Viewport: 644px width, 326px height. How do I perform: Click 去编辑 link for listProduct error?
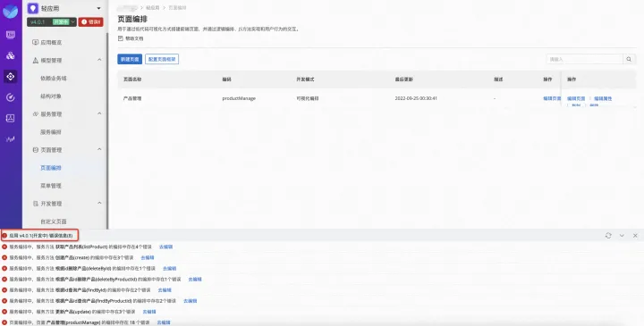[x=166, y=247]
